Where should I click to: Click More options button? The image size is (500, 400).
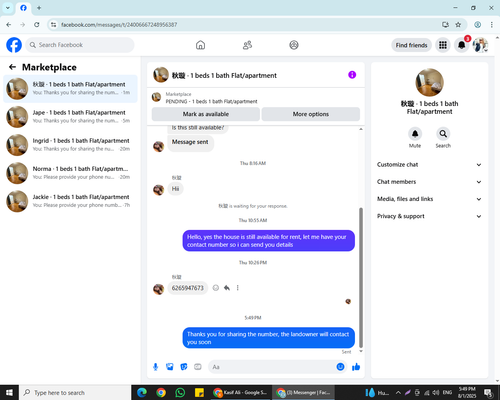(x=311, y=114)
